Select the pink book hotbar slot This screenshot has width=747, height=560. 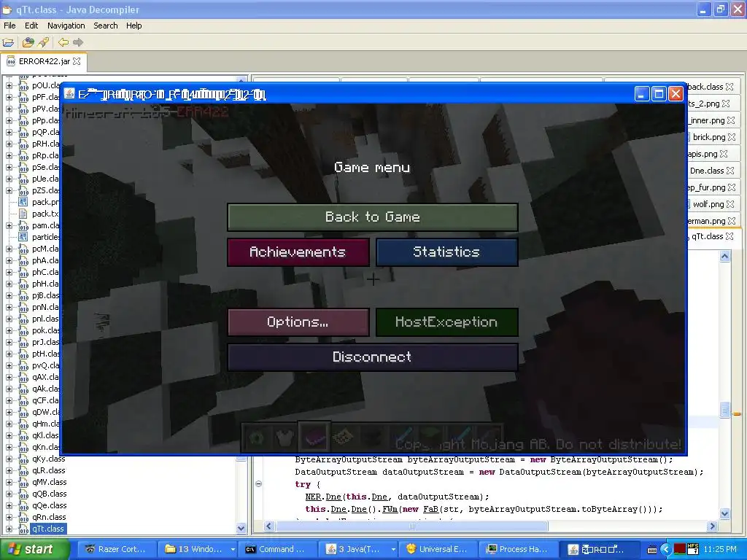coord(314,437)
